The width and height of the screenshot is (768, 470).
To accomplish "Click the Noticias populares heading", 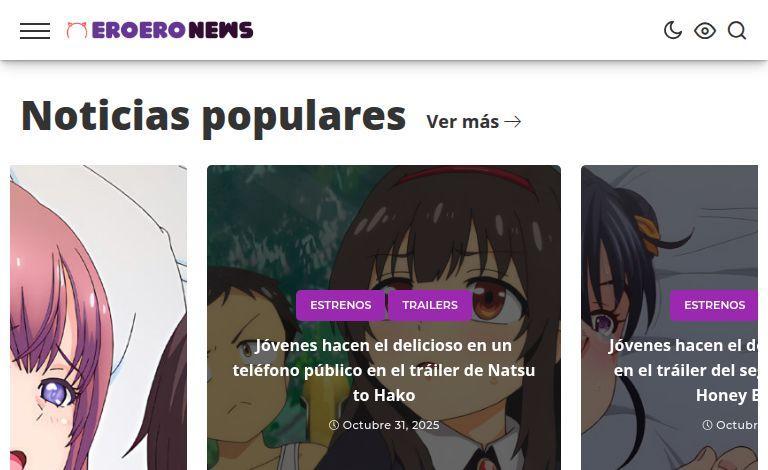I will [214, 116].
